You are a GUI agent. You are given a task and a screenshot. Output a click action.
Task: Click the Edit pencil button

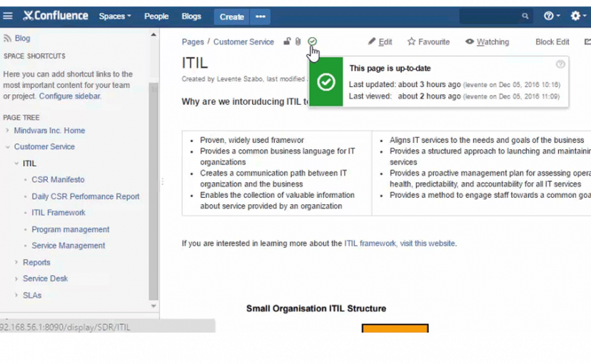point(380,42)
